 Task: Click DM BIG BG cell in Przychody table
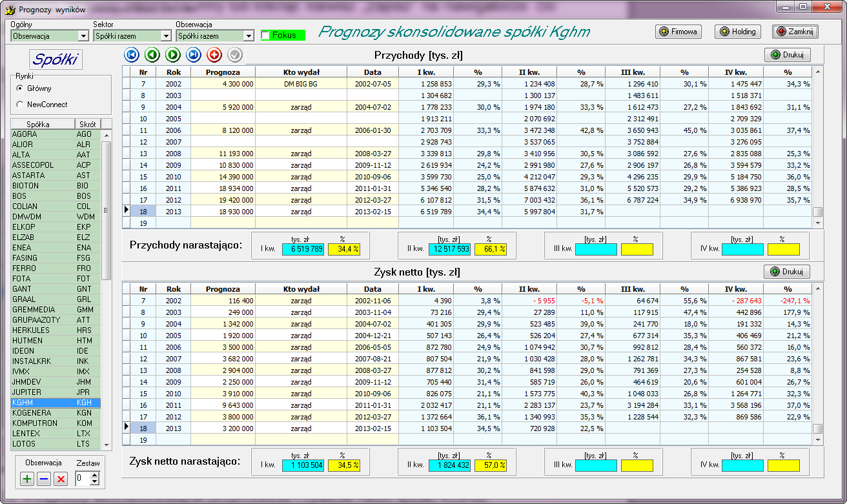point(301,84)
